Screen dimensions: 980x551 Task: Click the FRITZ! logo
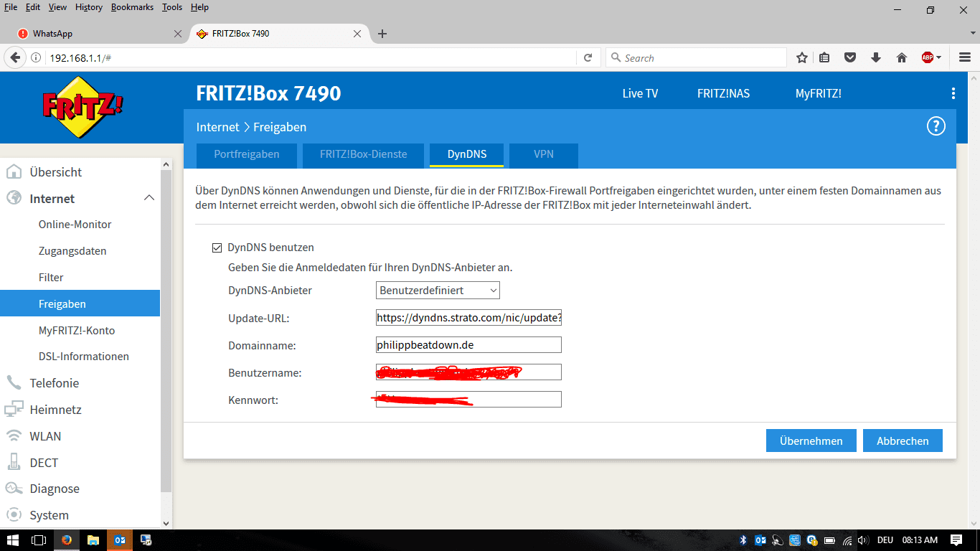[83, 108]
